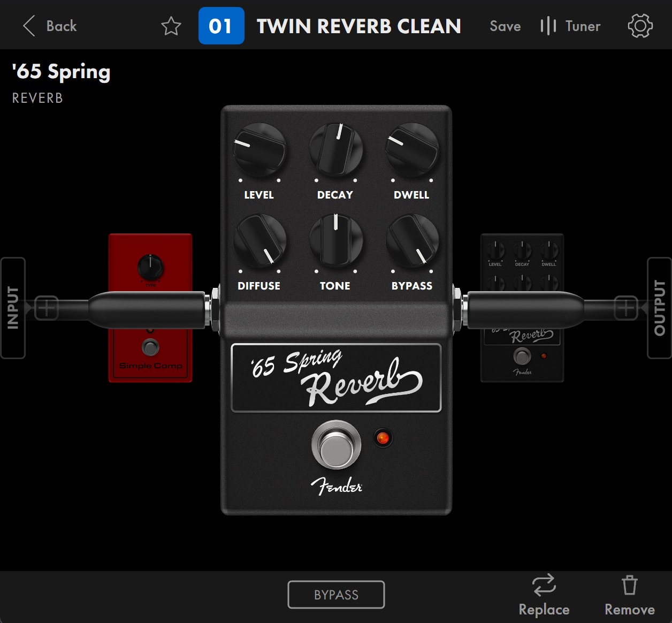Screen dimensions: 672x623
Task: Adjust the TONE knob
Action: [336, 241]
